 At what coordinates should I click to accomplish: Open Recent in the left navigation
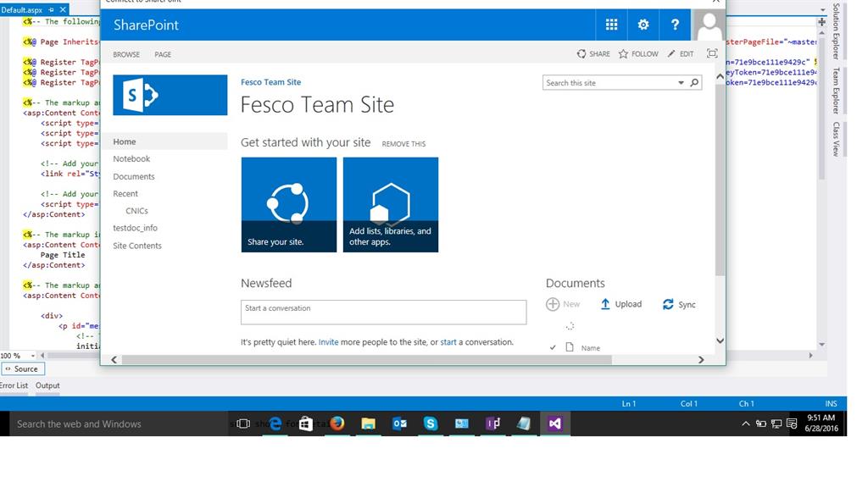click(x=125, y=194)
